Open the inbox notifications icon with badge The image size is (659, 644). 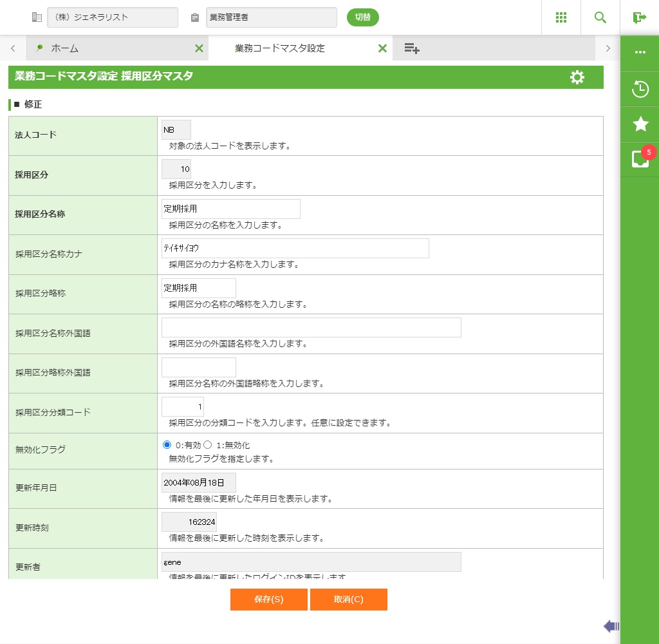[x=640, y=159]
